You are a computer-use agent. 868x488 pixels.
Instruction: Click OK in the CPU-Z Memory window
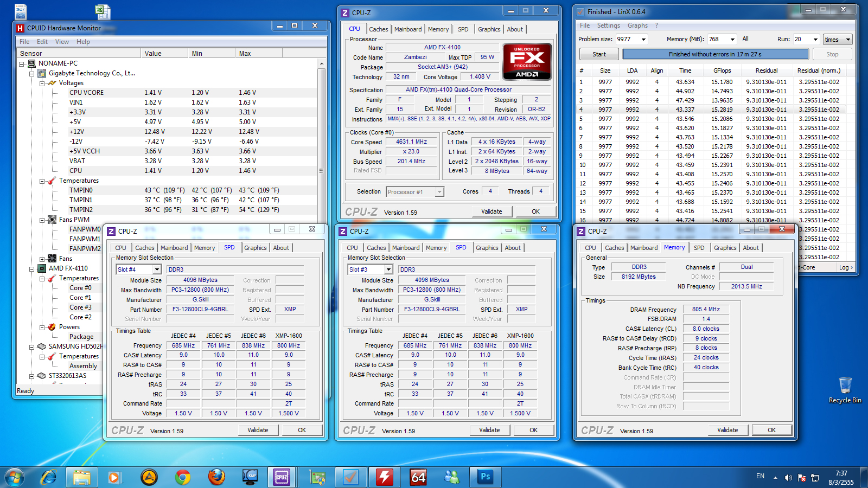[771, 430]
